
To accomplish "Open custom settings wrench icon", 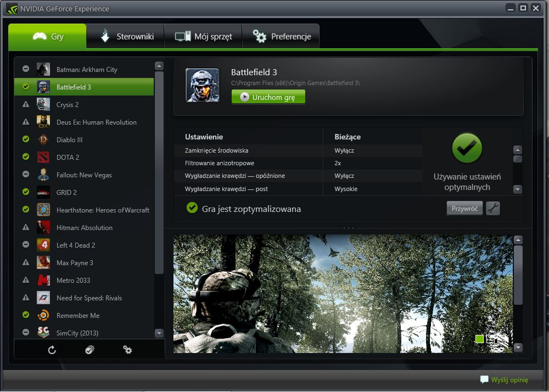I will [x=492, y=208].
